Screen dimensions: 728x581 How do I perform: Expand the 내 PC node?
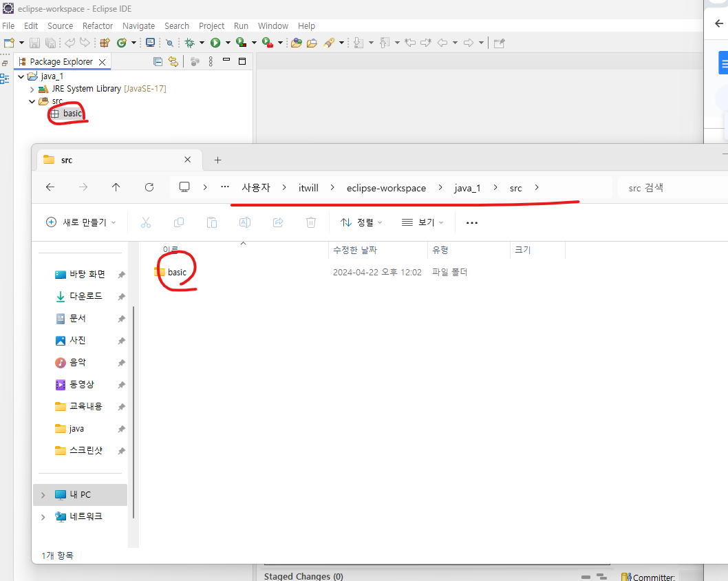pos(43,495)
